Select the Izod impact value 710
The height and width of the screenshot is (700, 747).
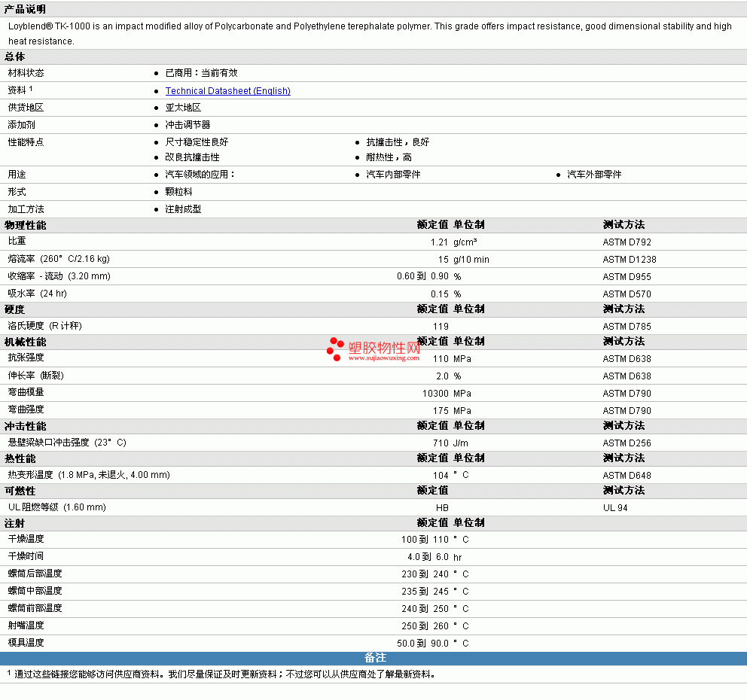(x=441, y=443)
